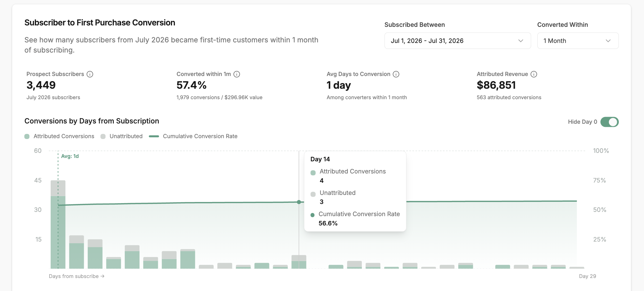
Task: Click the 1,979 conversions / $296.96K value text
Action: (220, 97)
